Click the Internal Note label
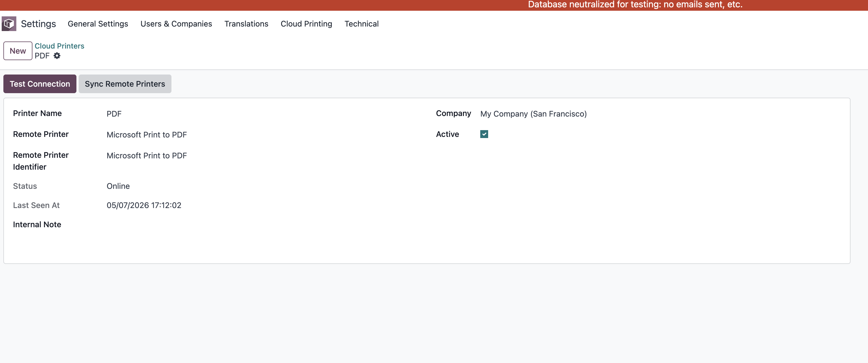Image resolution: width=868 pixels, height=363 pixels. [37, 225]
